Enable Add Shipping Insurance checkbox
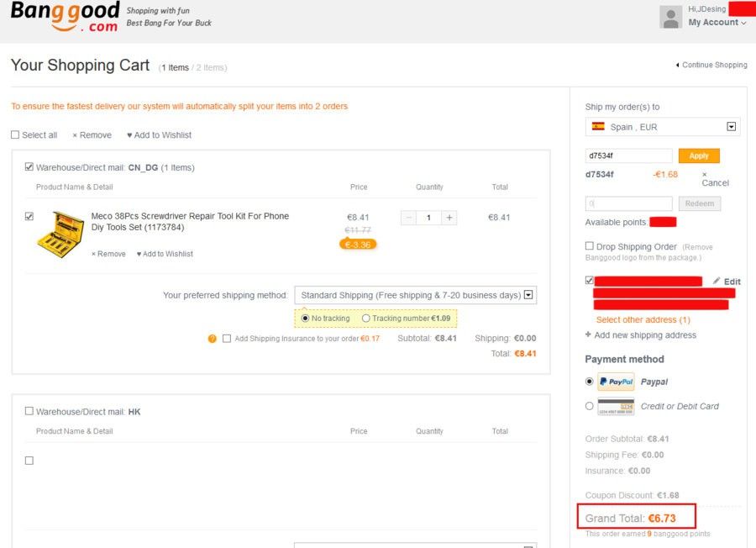This screenshot has width=756, height=548. (227, 339)
